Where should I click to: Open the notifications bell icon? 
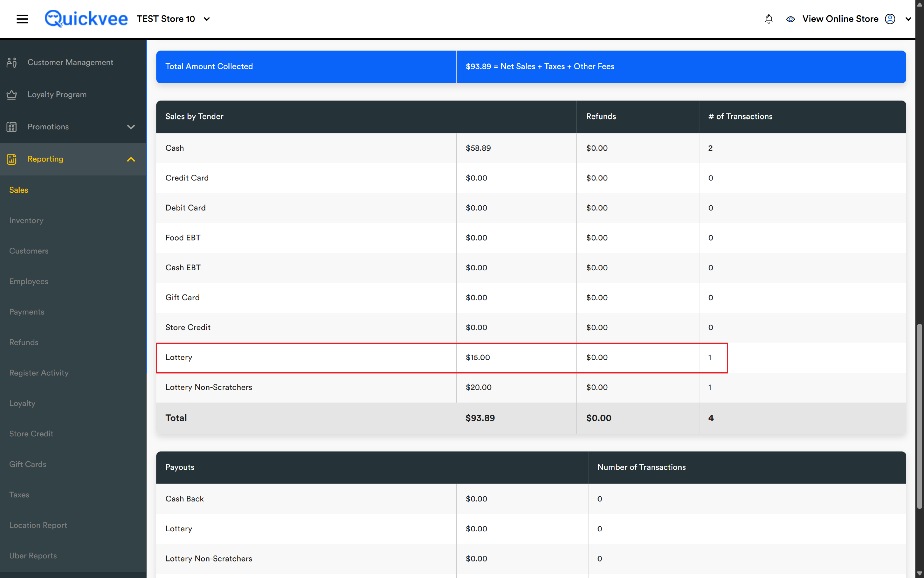pos(768,19)
